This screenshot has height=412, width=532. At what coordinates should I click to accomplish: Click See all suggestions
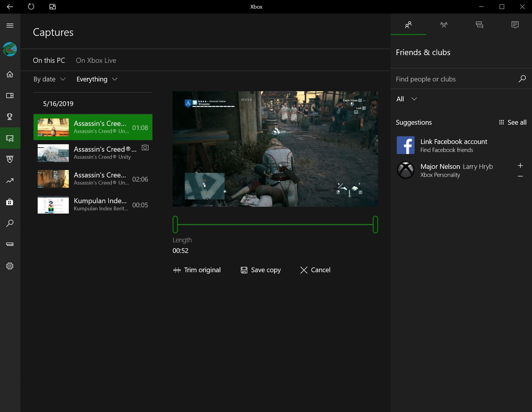tap(517, 122)
